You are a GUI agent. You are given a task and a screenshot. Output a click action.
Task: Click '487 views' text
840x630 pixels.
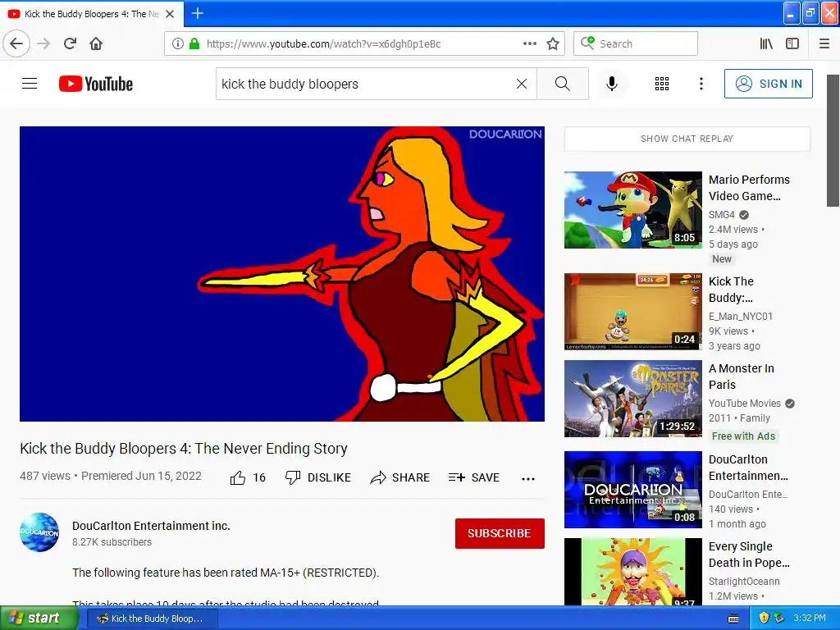coord(45,476)
